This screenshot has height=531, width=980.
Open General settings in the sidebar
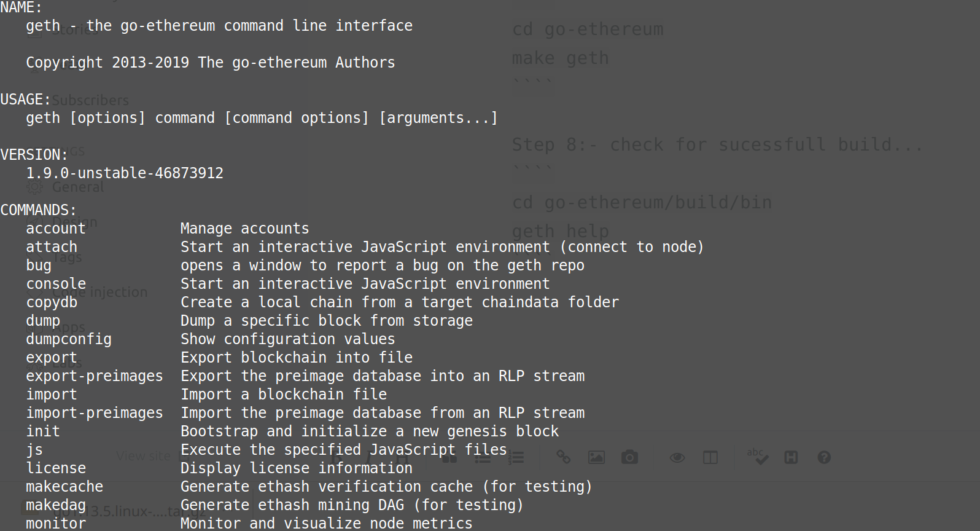77,187
